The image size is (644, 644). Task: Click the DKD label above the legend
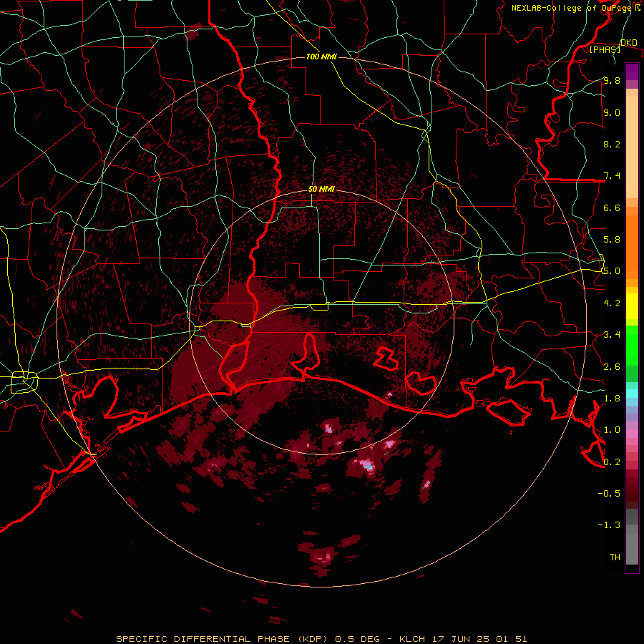[629, 42]
